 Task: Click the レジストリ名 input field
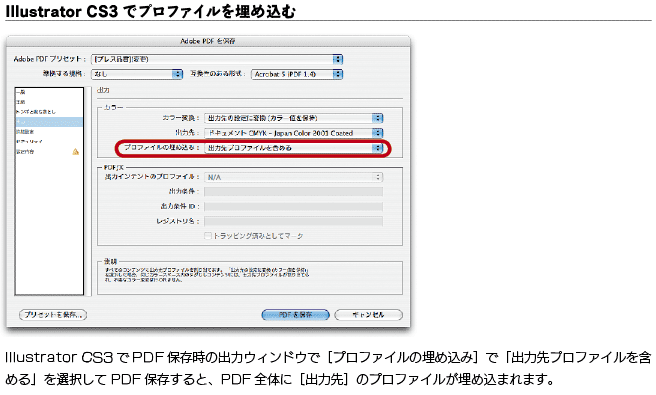tap(293, 221)
